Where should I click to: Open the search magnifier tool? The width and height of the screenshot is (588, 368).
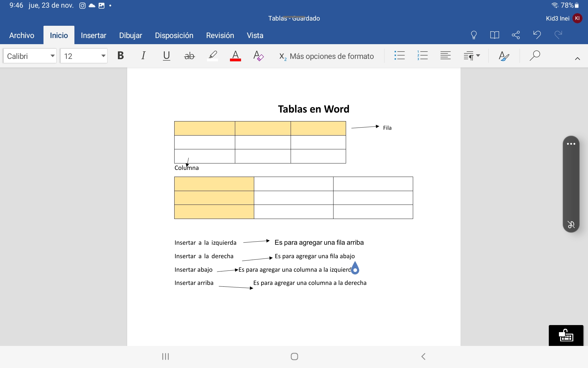(x=535, y=56)
